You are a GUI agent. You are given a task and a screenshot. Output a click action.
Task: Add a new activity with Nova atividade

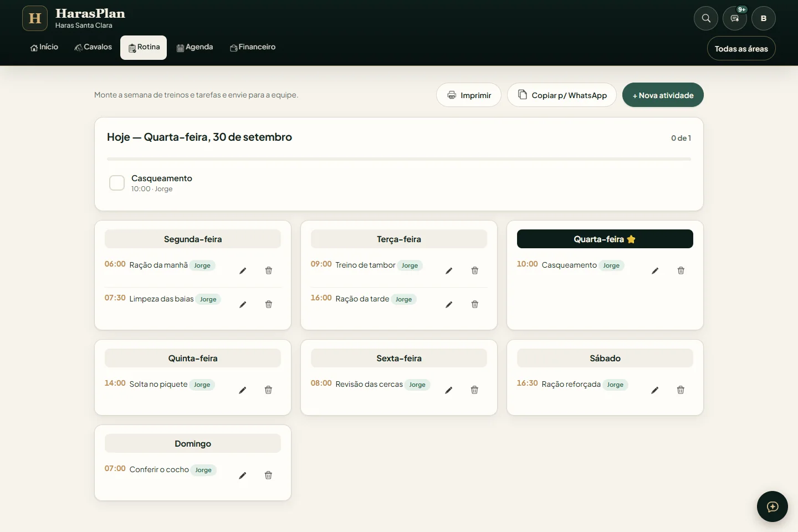pyautogui.click(x=663, y=95)
